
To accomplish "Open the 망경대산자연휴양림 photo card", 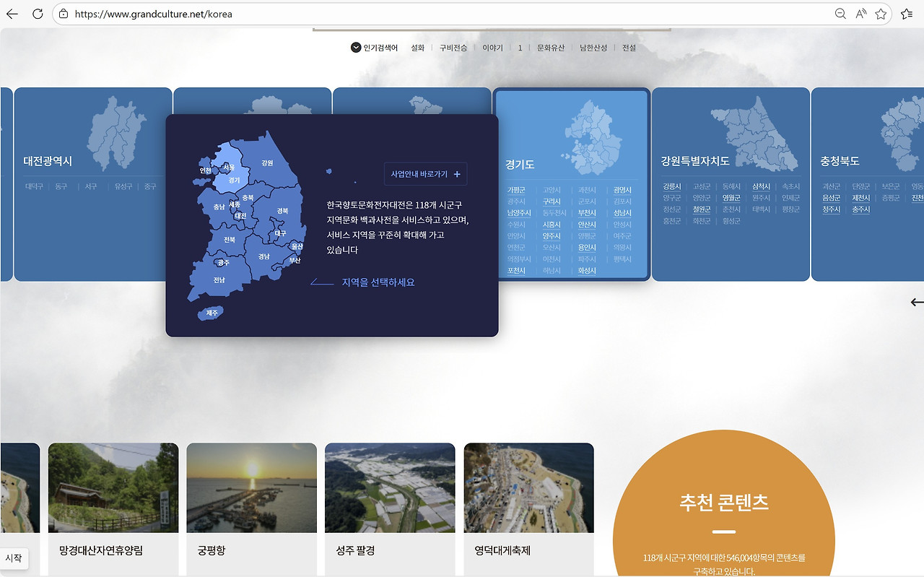I will [113, 510].
